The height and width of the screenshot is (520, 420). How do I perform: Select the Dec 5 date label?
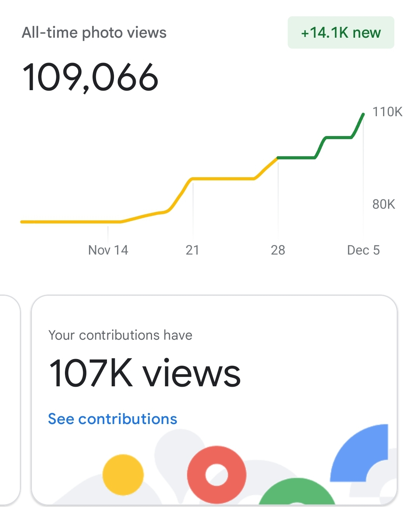[363, 250]
